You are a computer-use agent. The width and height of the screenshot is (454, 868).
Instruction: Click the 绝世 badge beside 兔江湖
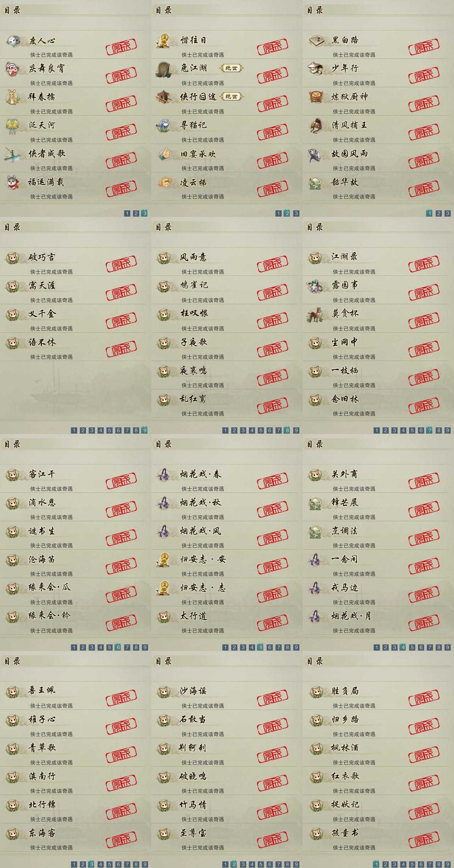pos(232,68)
